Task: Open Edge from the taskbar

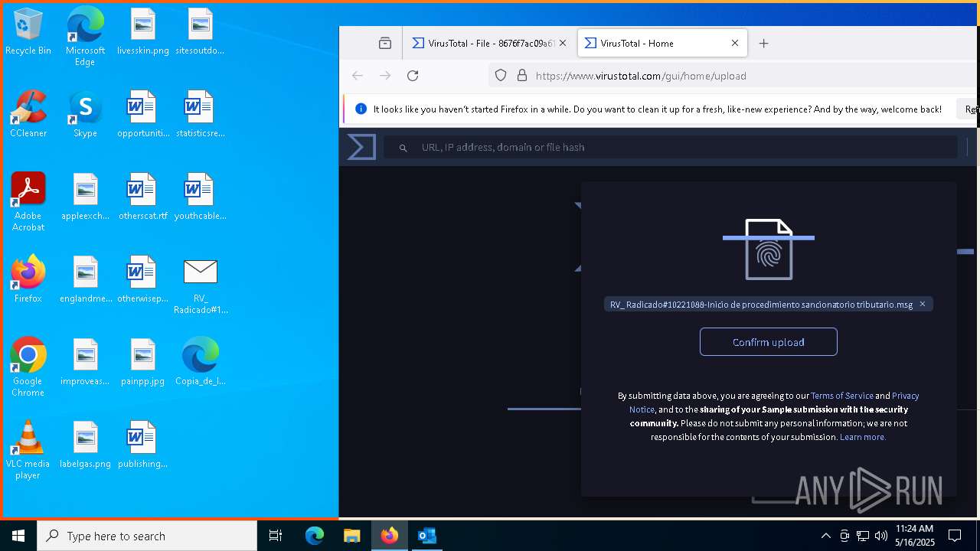Action: point(315,536)
